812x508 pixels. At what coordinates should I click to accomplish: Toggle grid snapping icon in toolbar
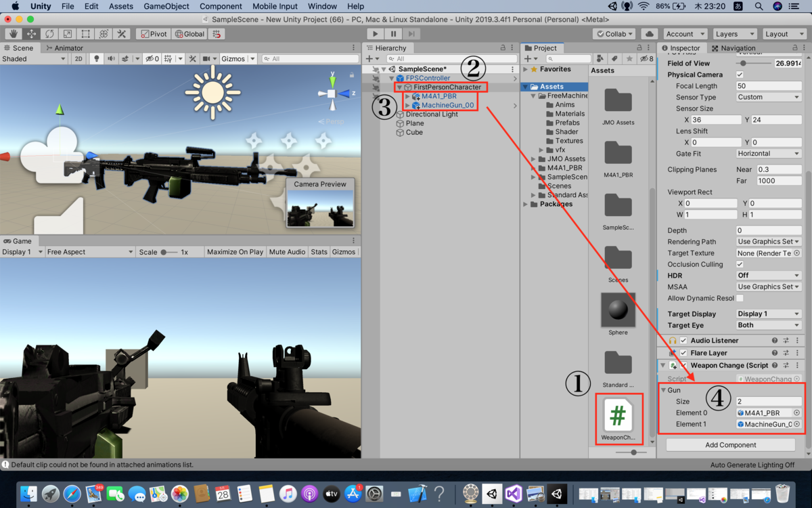(x=217, y=34)
